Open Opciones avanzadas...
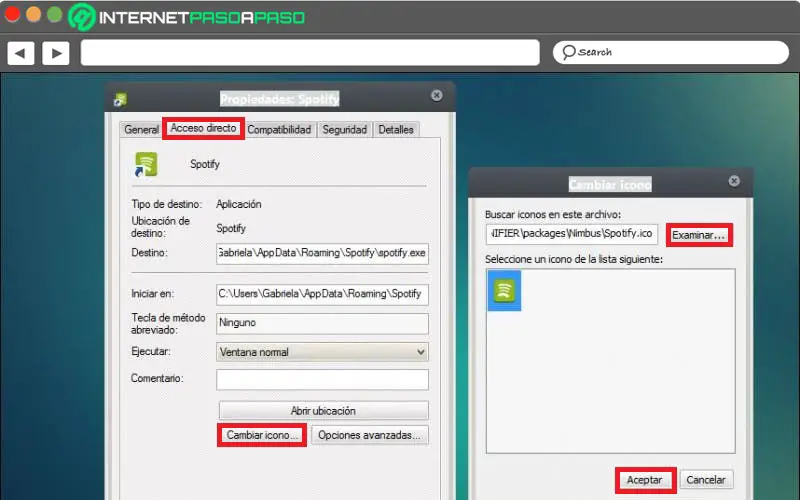This screenshot has width=800, height=500. click(370, 435)
